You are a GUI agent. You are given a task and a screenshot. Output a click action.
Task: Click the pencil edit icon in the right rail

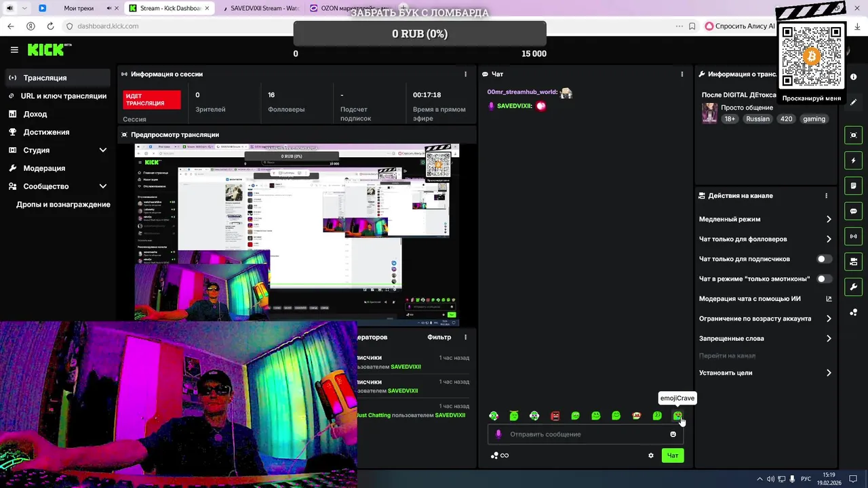click(x=854, y=102)
